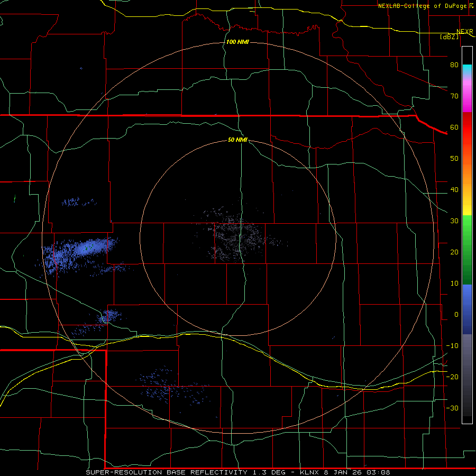Image resolution: width=476 pixels, height=476 pixels.
Task: Click the red band of the color scale
Action: [467, 127]
